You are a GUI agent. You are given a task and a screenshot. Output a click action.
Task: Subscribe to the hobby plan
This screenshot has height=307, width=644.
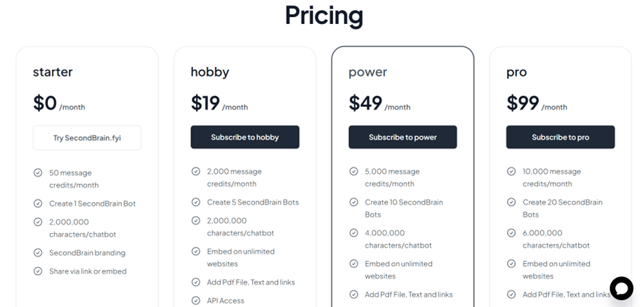point(245,137)
